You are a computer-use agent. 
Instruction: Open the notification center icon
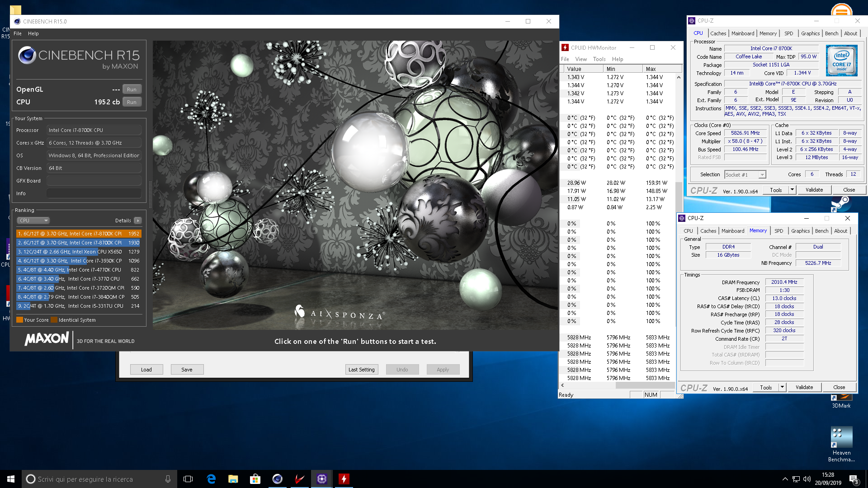[x=854, y=479]
